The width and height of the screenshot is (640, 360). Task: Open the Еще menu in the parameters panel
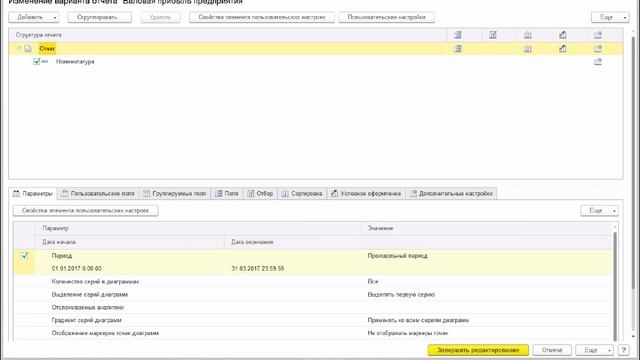point(599,211)
